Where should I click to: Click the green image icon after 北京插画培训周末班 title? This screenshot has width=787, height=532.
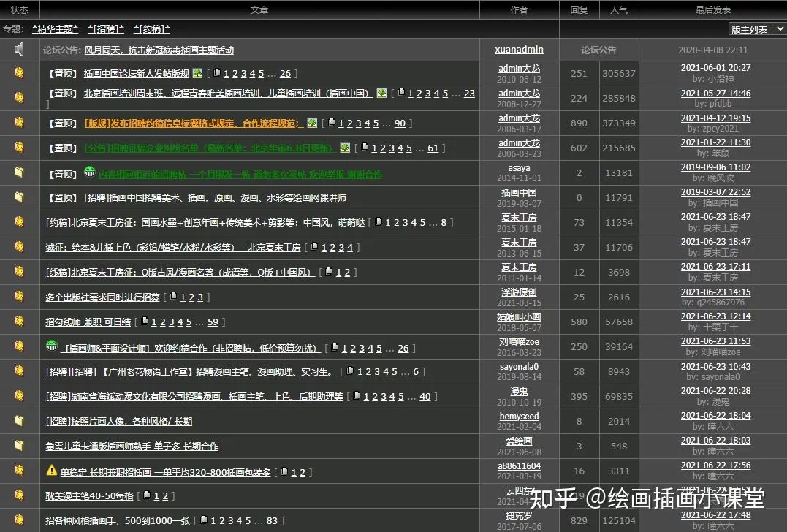tap(381, 93)
